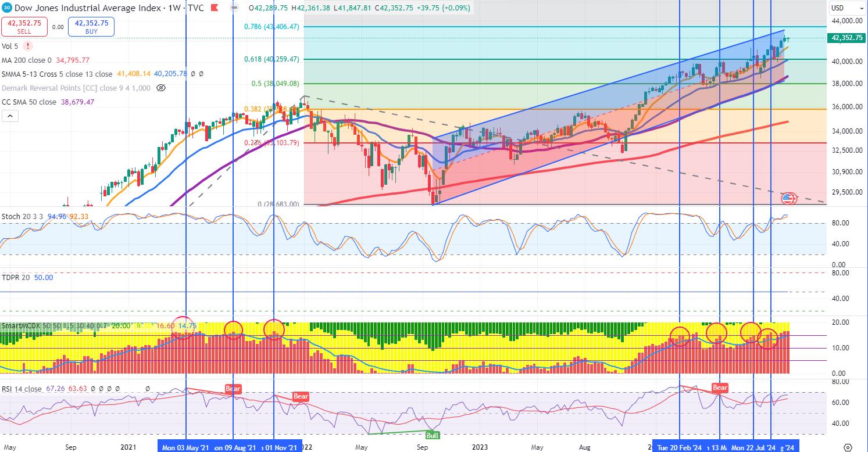Click the Bear label near Nov '21 on RSI

pos(301,396)
